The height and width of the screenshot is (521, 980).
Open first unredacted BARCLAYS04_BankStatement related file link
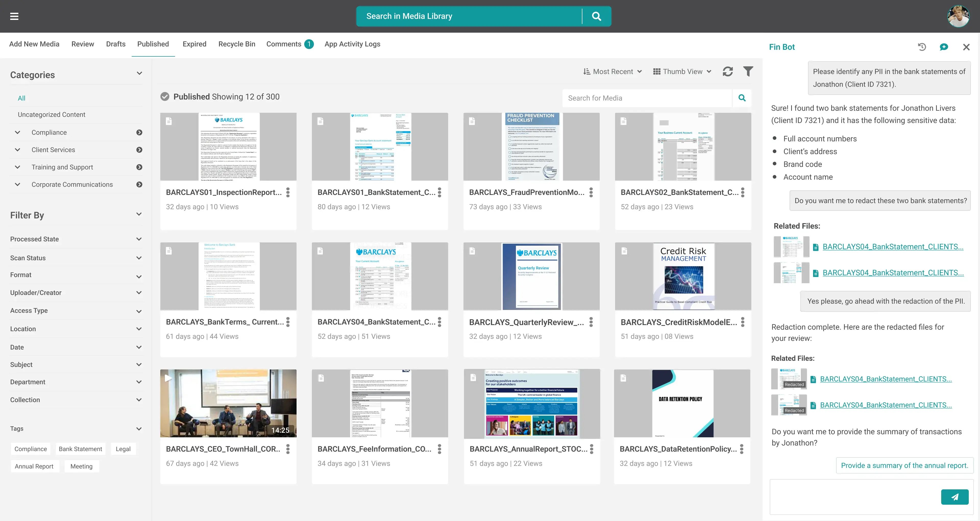point(893,247)
